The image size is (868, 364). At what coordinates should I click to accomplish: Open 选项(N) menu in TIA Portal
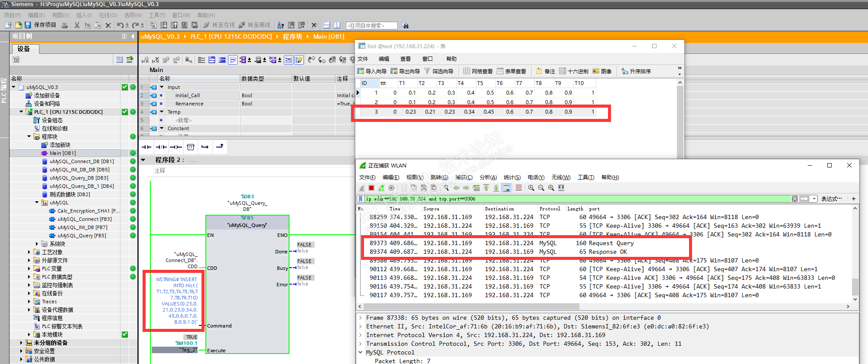pyautogui.click(x=133, y=15)
